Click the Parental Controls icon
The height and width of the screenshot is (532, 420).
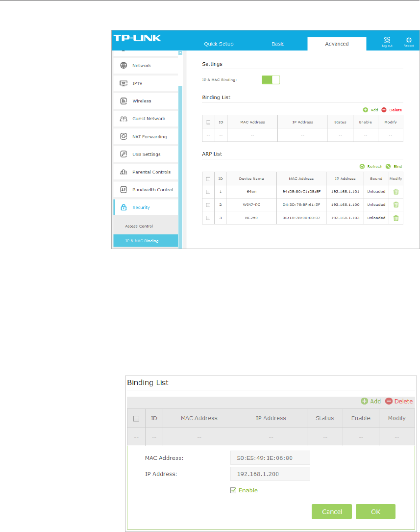click(x=124, y=172)
